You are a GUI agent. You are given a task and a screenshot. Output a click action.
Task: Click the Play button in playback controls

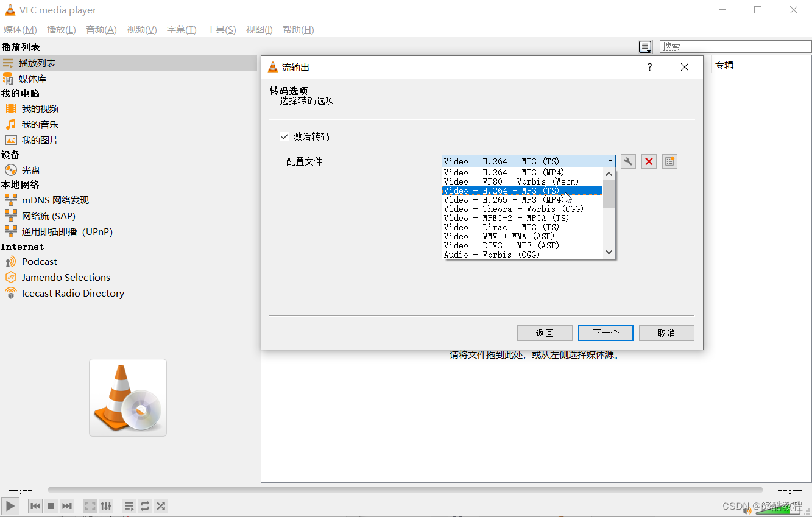pyautogui.click(x=10, y=505)
